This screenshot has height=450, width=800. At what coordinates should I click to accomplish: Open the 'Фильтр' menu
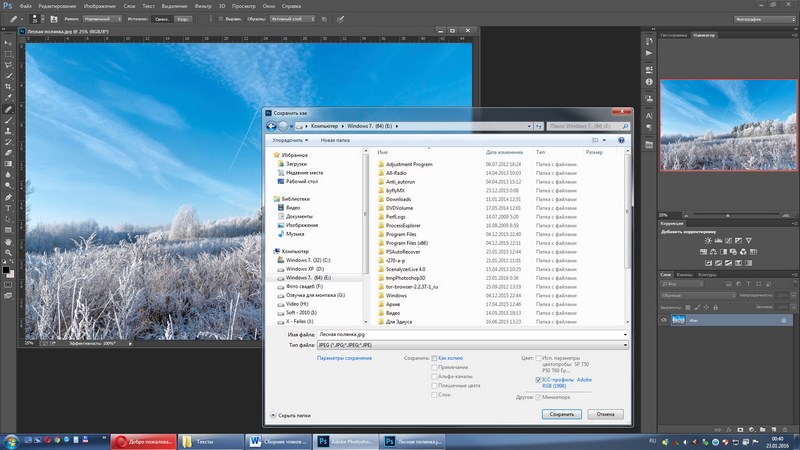203,6
